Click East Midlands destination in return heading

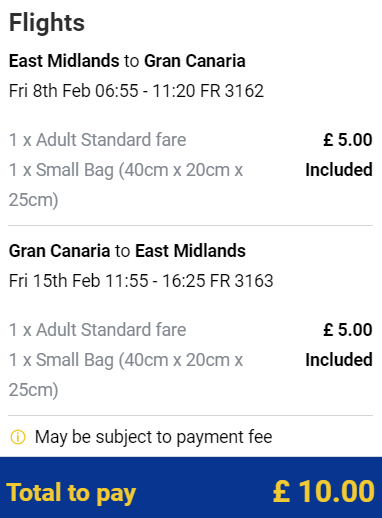[190, 251]
